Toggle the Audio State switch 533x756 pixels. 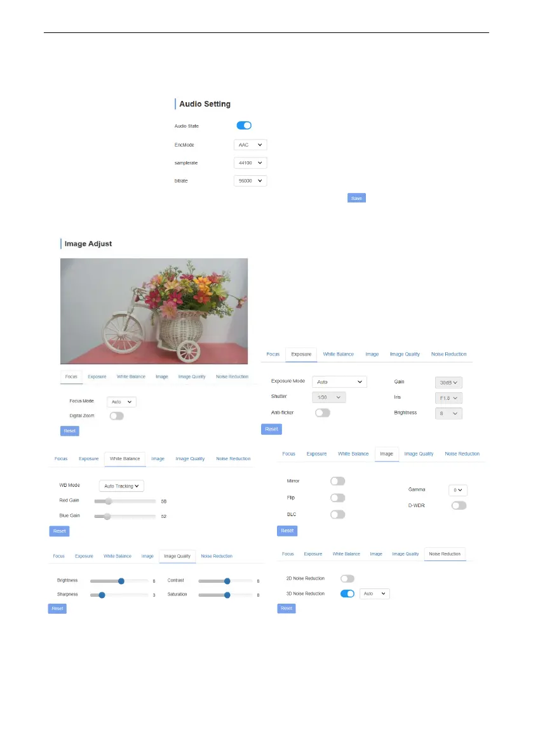coord(245,126)
